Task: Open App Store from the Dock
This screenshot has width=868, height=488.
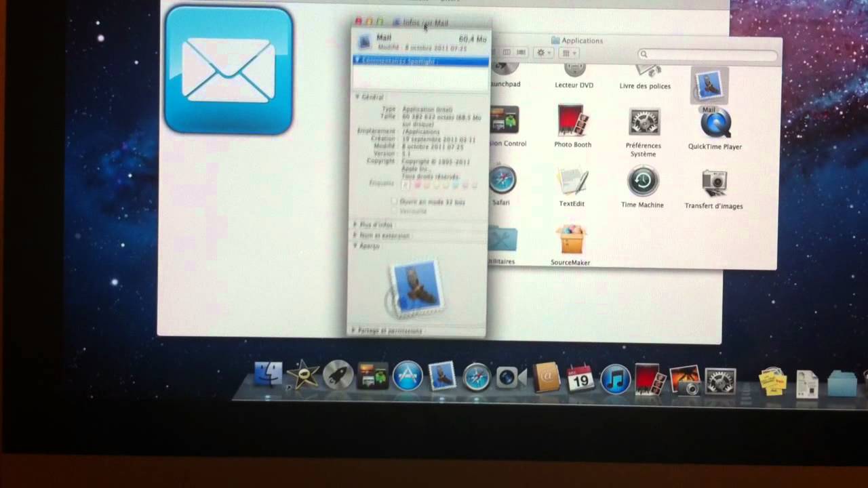Action: (408, 376)
